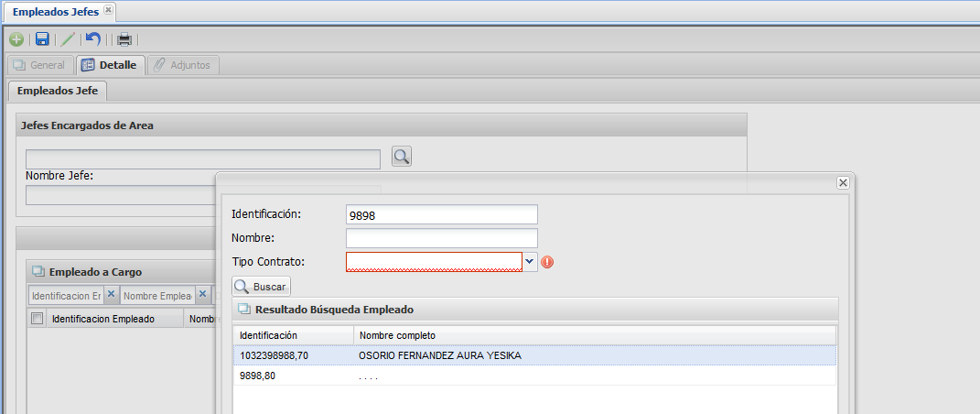Viewport: 980px width, 414px height.
Task: Toggle the select-all checkbox in Empleado grid
Action: [38, 319]
